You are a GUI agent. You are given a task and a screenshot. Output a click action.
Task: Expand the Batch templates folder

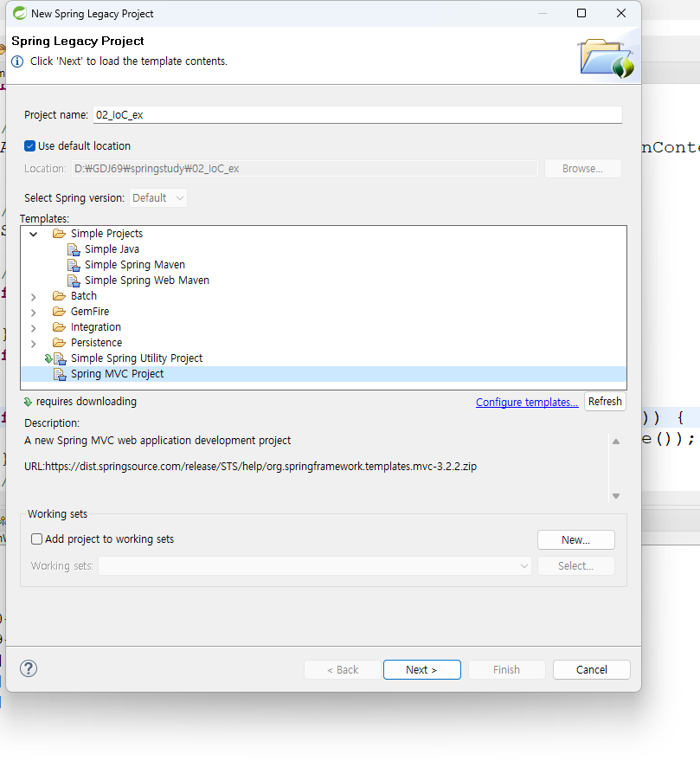click(34, 297)
